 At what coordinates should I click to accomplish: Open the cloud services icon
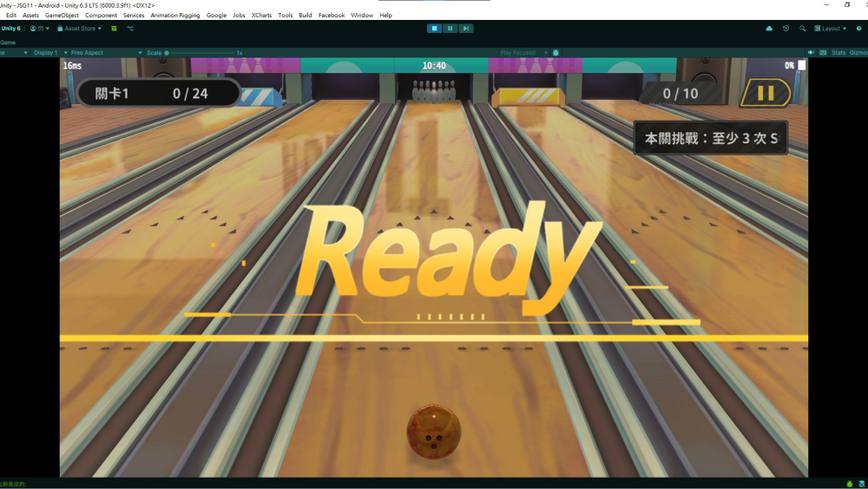pos(769,29)
